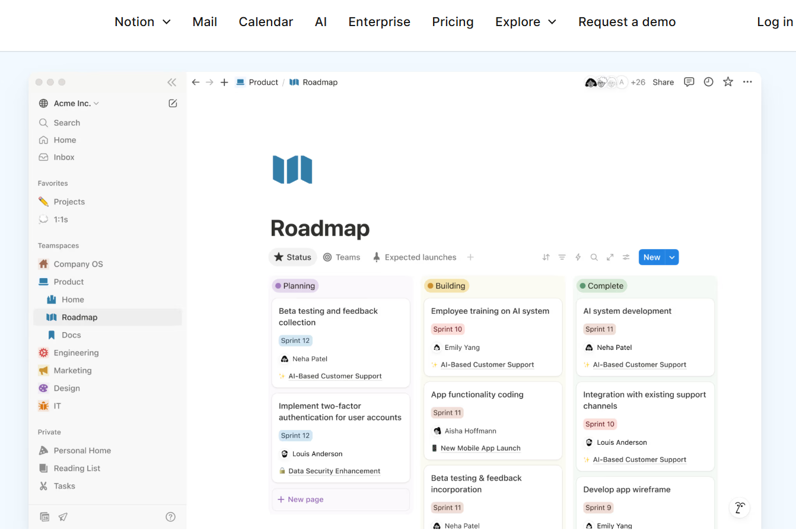Screen dimensions: 796x532
Task: Click the Share button
Action: (x=663, y=82)
